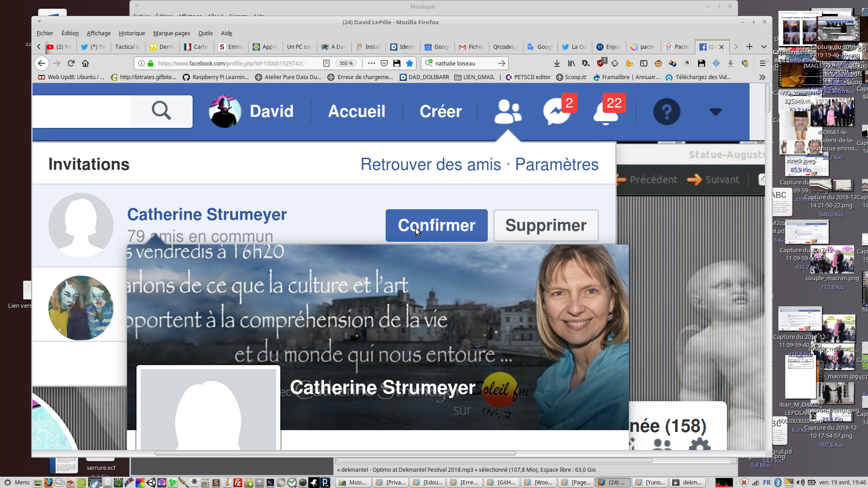The image size is (868, 488).
Task: Expand the hidden bookmarks overflow chevron
Action: (x=762, y=77)
